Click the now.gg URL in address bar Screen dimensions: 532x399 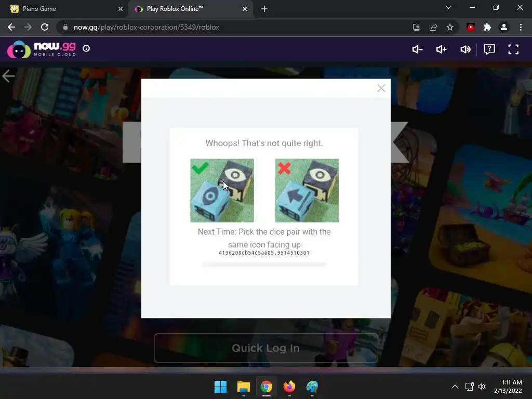(x=147, y=27)
